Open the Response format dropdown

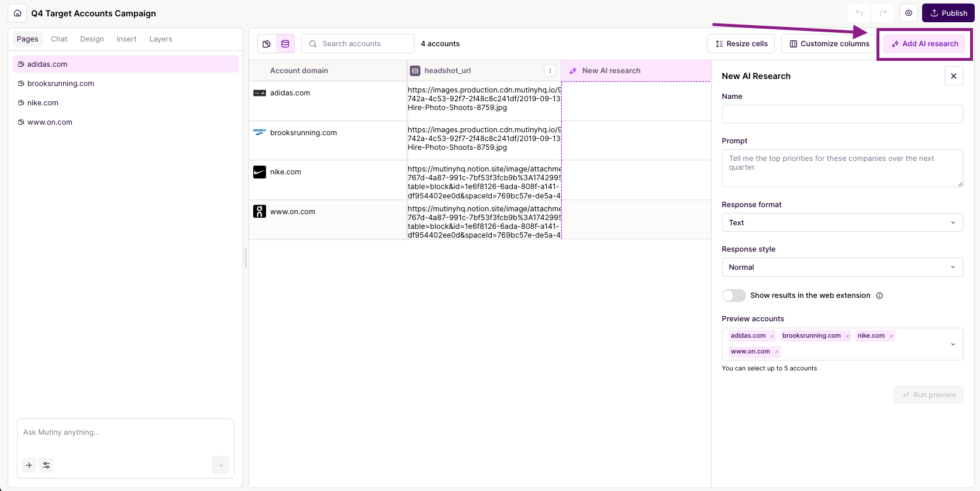point(843,222)
